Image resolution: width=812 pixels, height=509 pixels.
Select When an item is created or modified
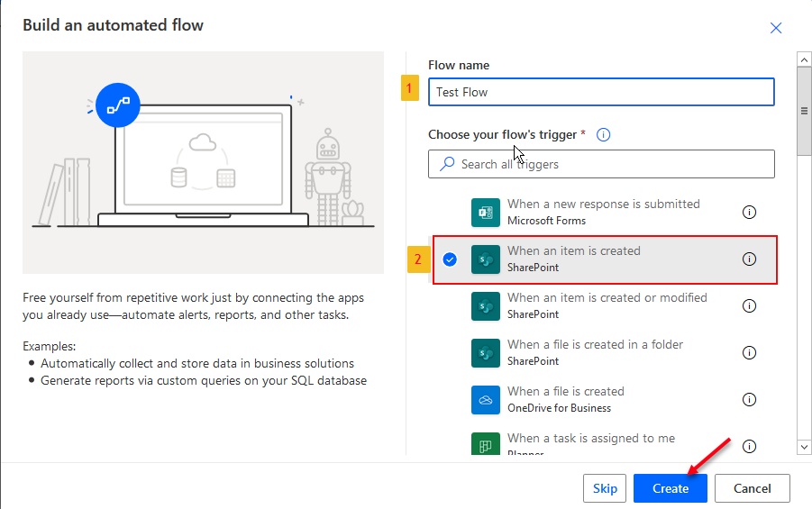607,306
